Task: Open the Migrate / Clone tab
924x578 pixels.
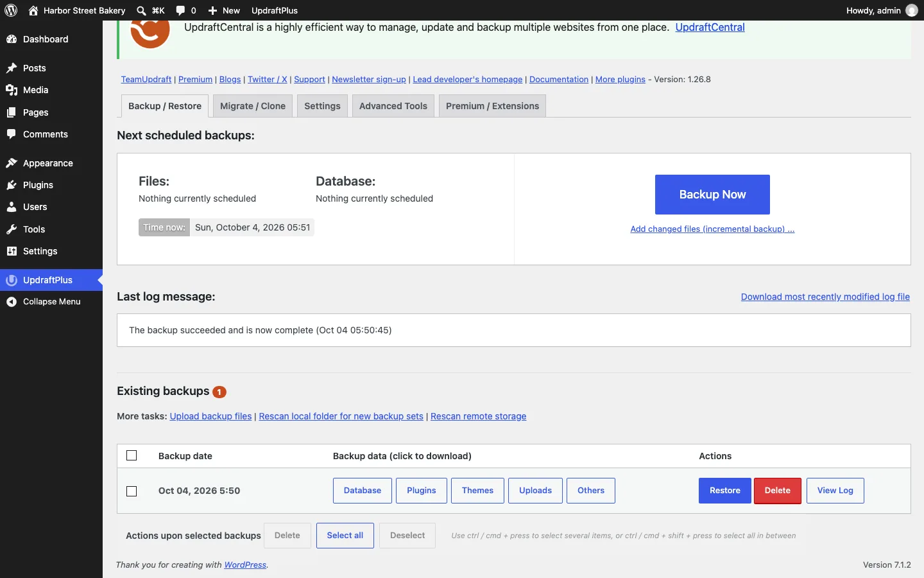Action: (253, 106)
